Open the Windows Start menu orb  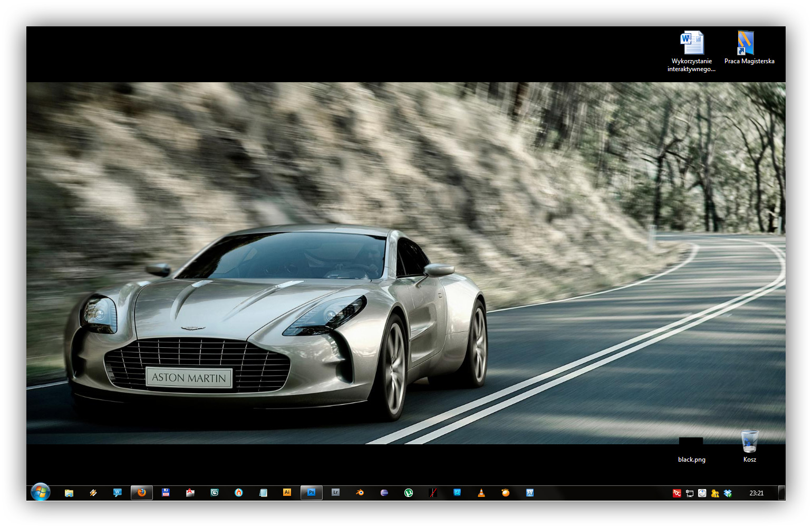tap(41, 492)
